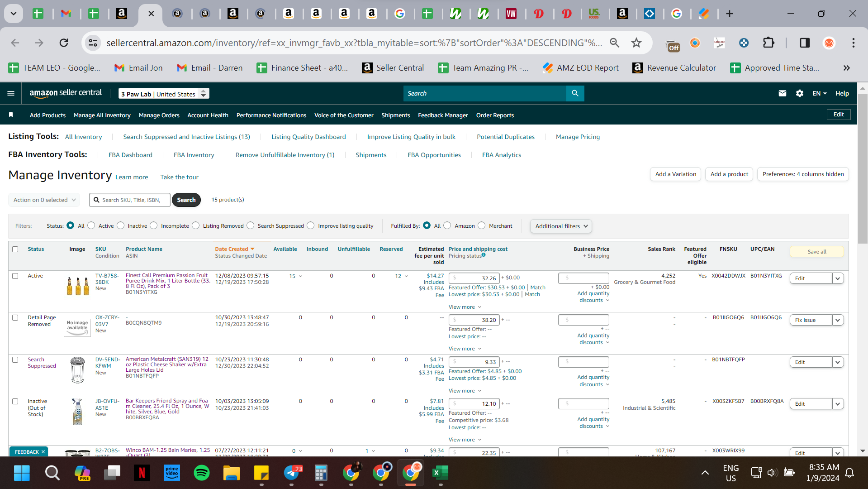Click the Add a product button

pos(729,174)
